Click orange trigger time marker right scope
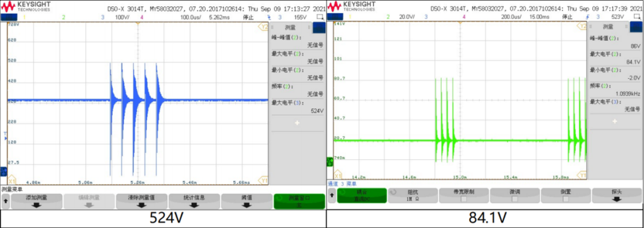 click(460, 23)
